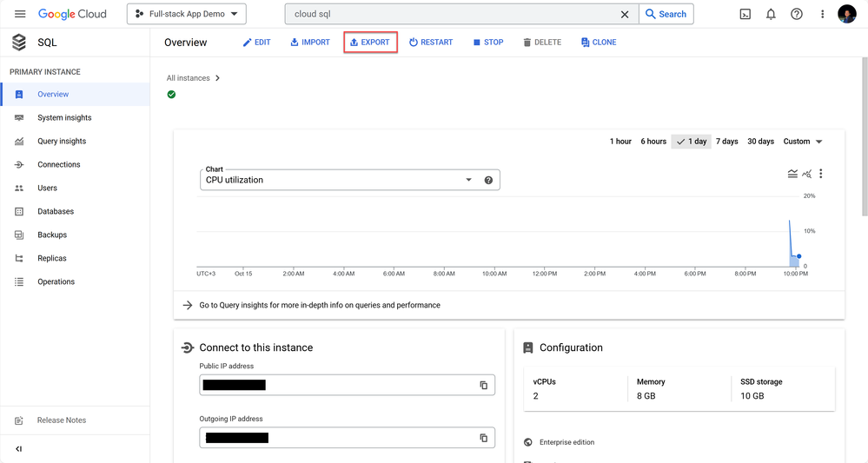
Task: Click the latest data point on CPU chart
Action: pyautogui.click(x=798, y=256)
